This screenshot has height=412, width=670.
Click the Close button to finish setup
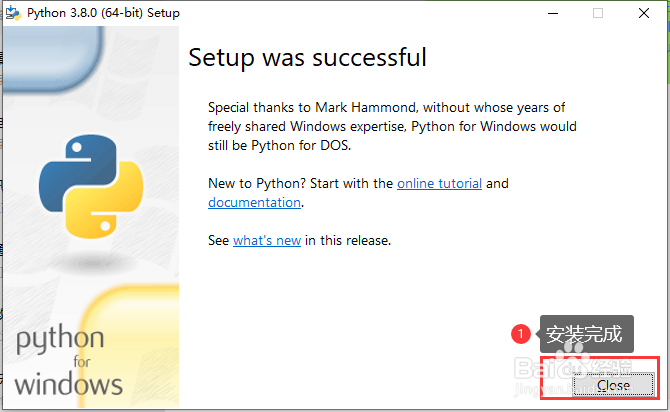(613, 385)
